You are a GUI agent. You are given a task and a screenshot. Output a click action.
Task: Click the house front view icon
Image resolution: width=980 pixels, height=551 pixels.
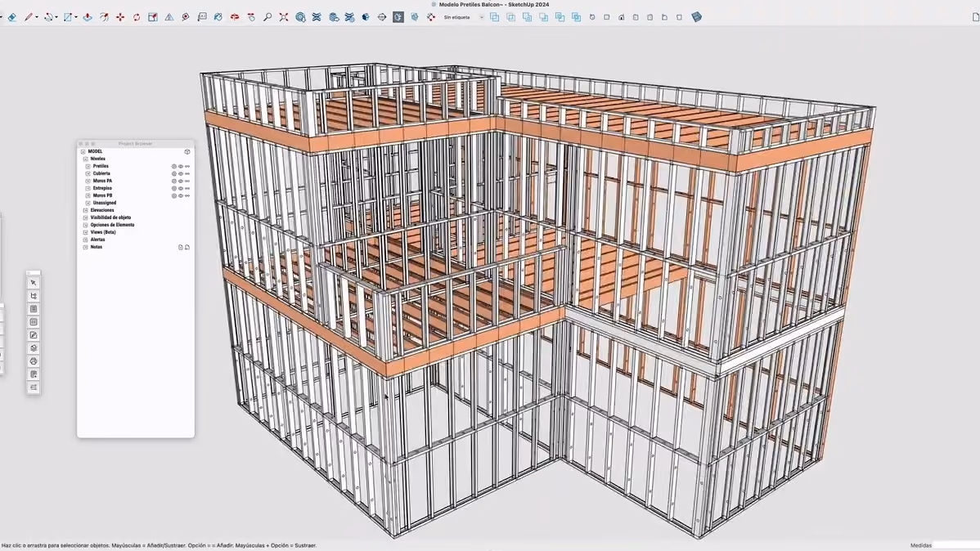click(621, 17)
